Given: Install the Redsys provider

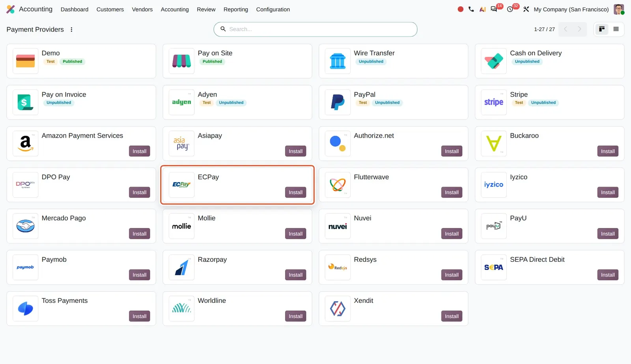Looking at the screenshot, I should [x=452, y=275].
